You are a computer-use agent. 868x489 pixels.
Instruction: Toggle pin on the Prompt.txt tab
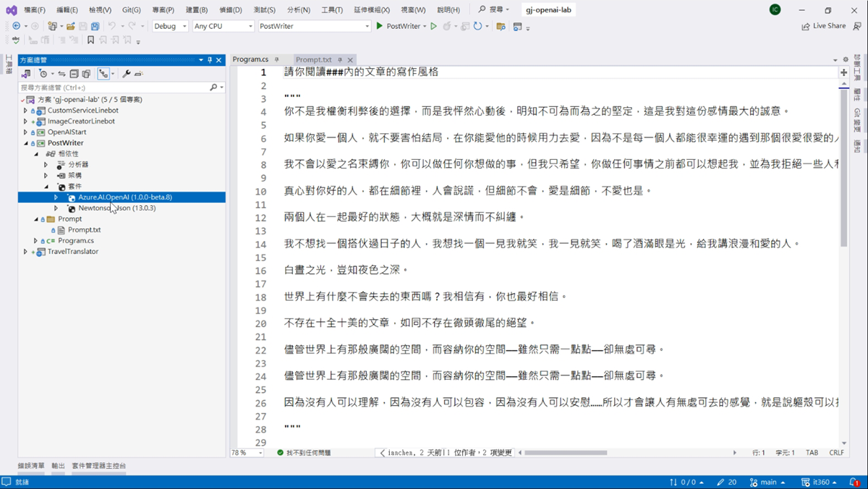click(340, 60)
